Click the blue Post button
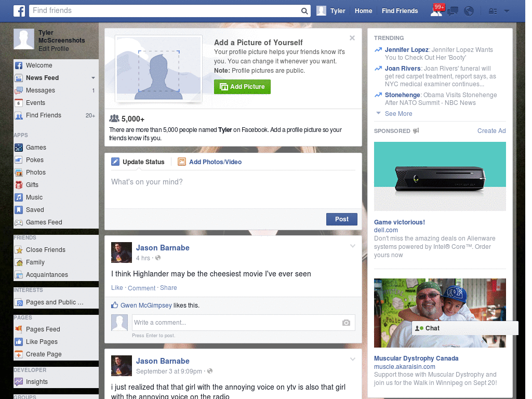Screen dimensions: 532x399 (342, 219)
